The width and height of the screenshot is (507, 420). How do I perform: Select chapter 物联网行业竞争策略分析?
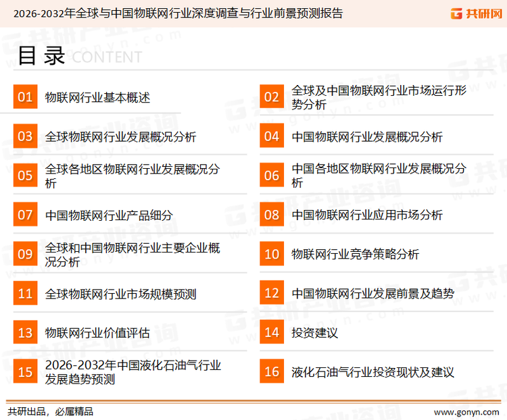356,255
